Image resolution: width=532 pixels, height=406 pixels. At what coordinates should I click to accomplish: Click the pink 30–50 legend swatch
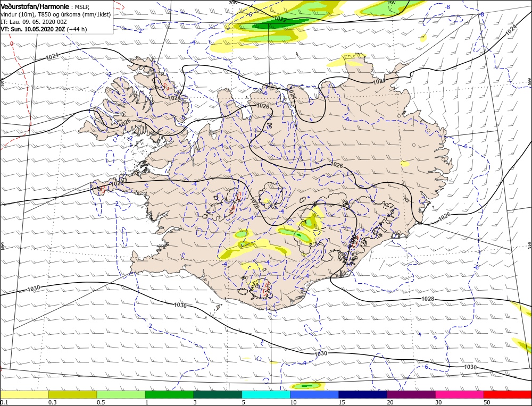(460, 394)
